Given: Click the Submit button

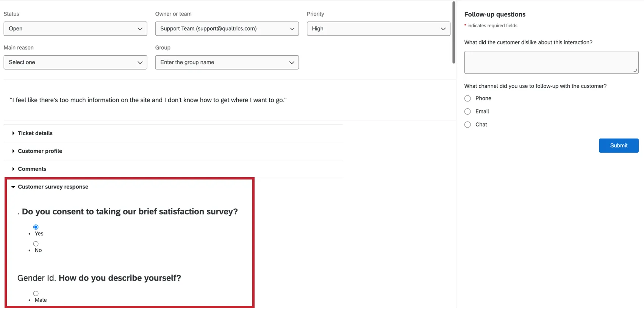Looking at the screenshot, I should pyautogui.click(x=619, y=145).
